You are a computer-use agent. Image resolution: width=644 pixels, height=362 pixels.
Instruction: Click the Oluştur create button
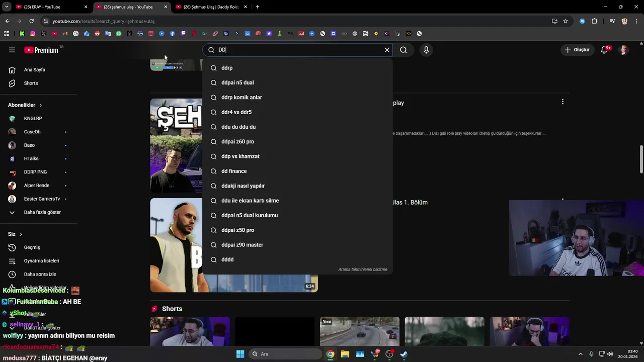click(x=577, y=50)
